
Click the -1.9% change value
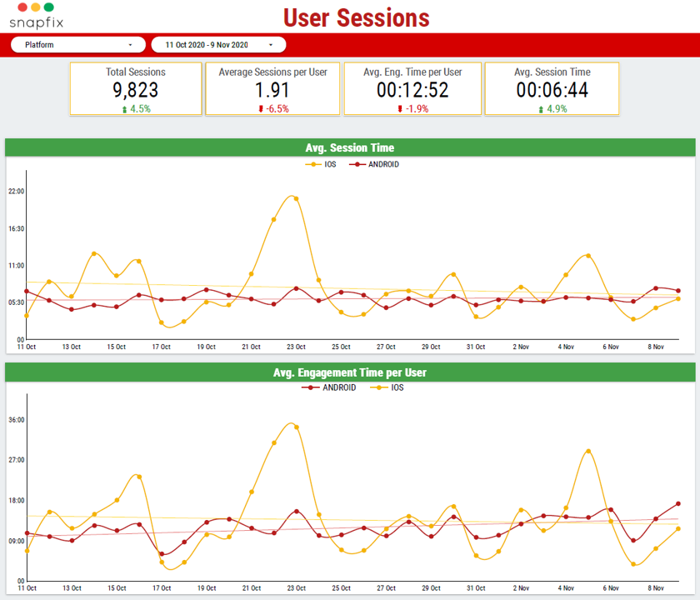(x=417, y=109)
